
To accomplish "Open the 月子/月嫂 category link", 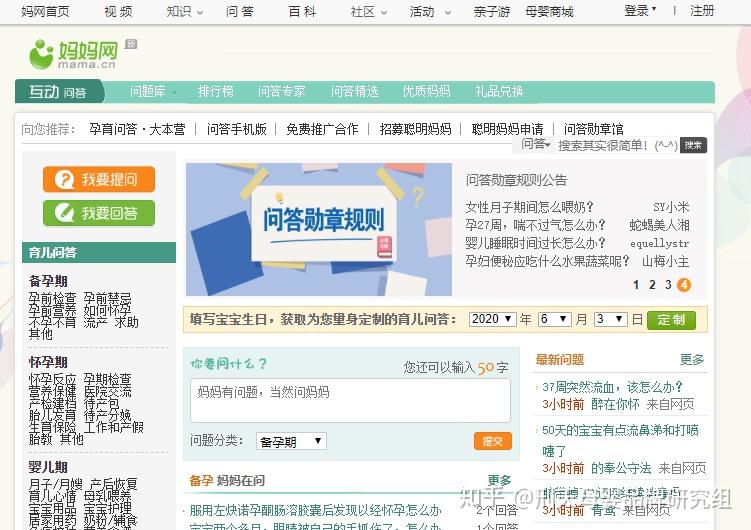I will 56,485.
